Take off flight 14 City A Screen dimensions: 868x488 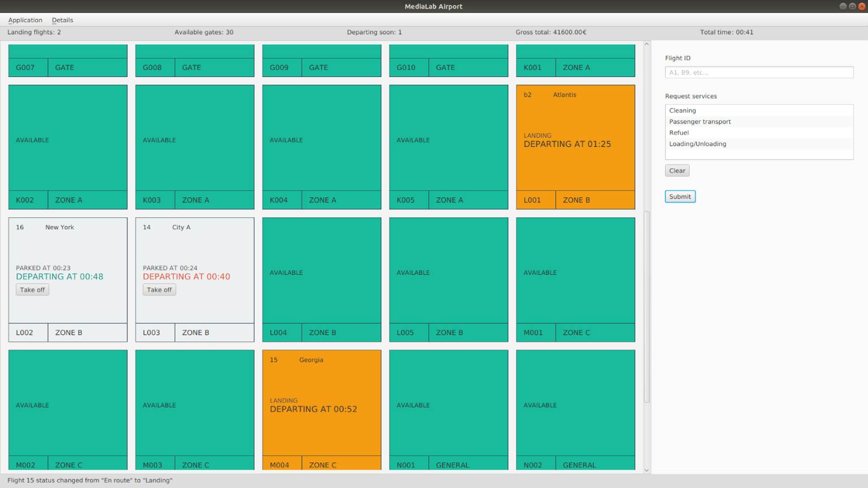coord(159,290)
